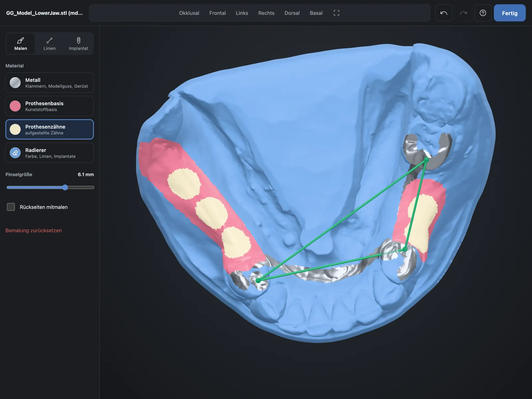
Task: Activate the Radierer eraser tool
Action: (50, 153)
